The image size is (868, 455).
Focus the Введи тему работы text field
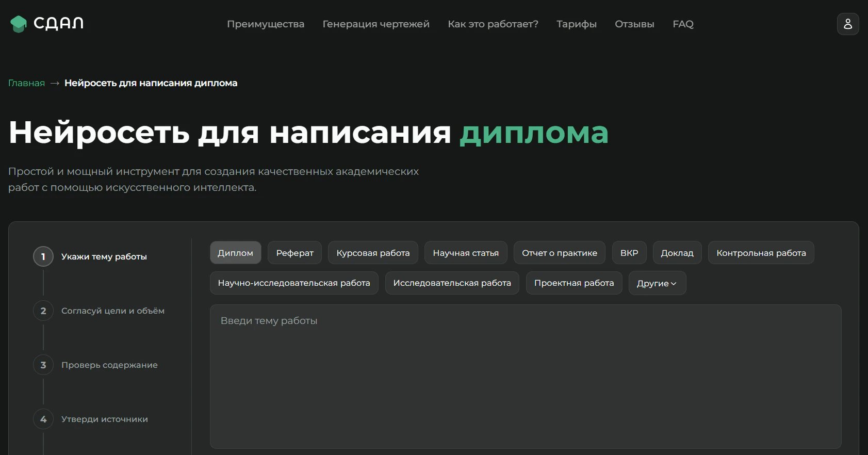526,377
